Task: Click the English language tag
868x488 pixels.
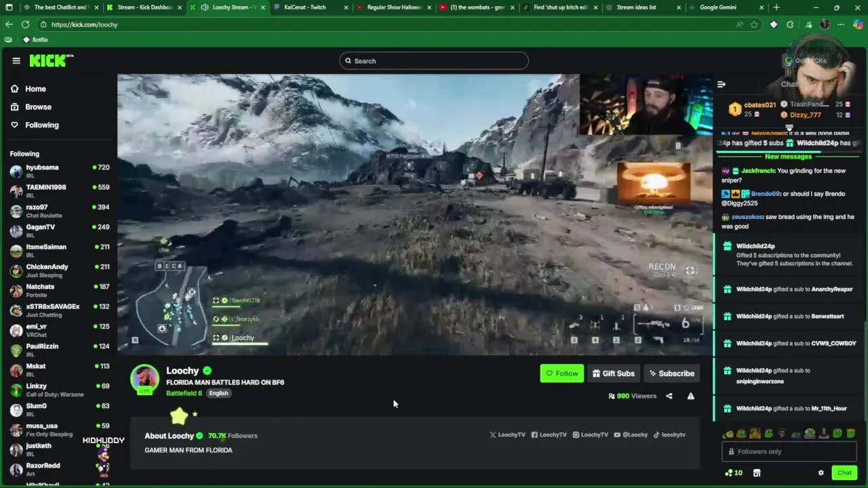Action: [218, 393]
